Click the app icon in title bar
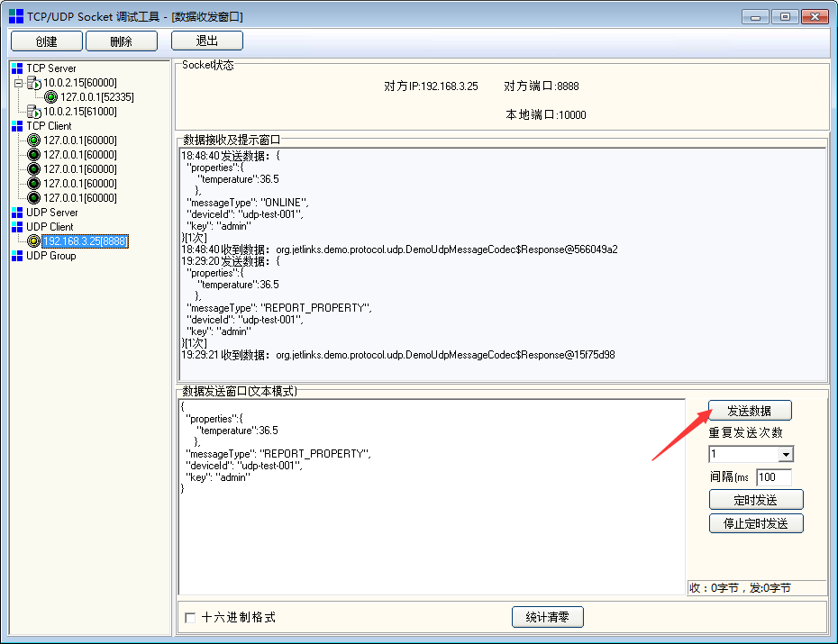Screen dimensions: 838x644 tap(16, 16)
